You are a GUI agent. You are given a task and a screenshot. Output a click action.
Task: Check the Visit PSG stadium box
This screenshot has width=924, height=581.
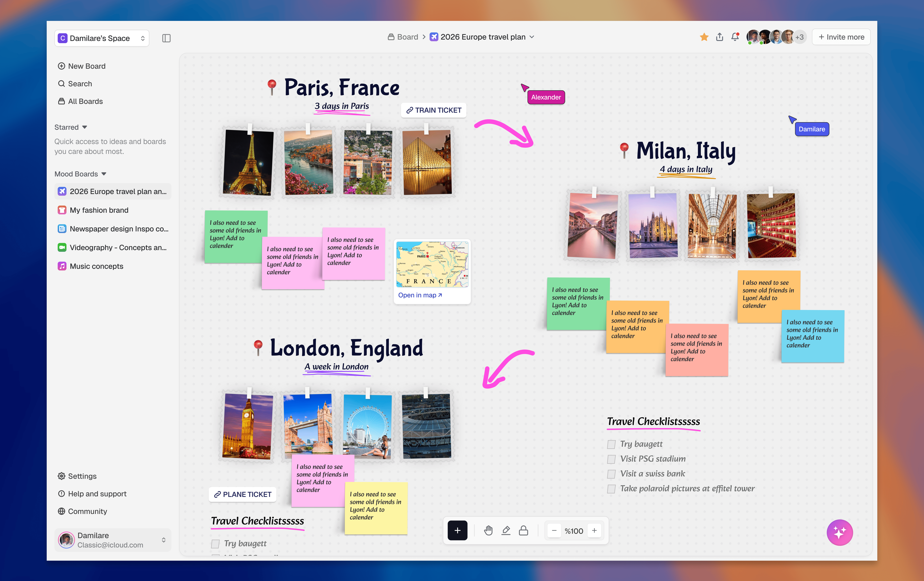pos(611,459)
